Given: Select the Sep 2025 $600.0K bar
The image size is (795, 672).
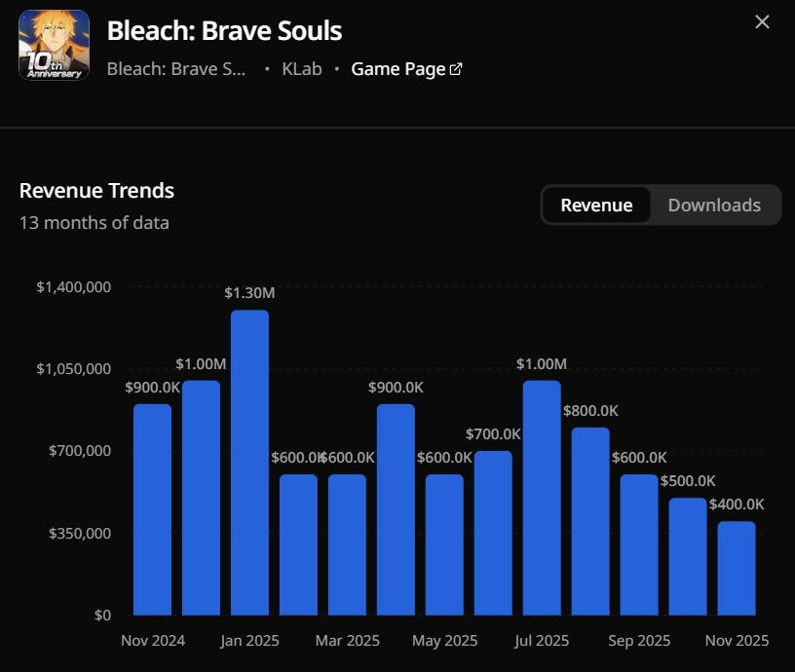Looking at the screenshot, I should click(639, 544).
